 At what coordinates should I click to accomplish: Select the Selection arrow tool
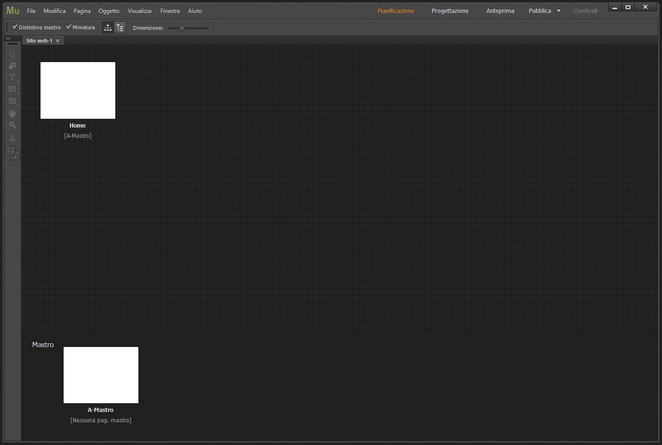pyautogui.click(x=12, y=54)
